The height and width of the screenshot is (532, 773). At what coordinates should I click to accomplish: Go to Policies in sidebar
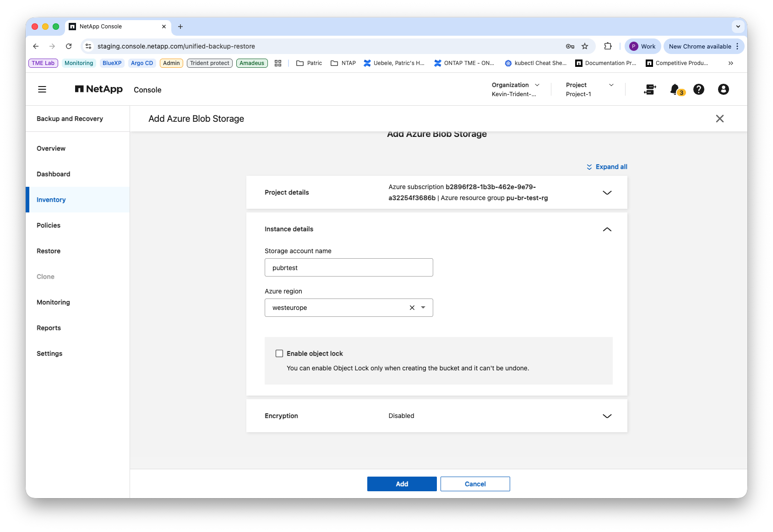point(49,225)
